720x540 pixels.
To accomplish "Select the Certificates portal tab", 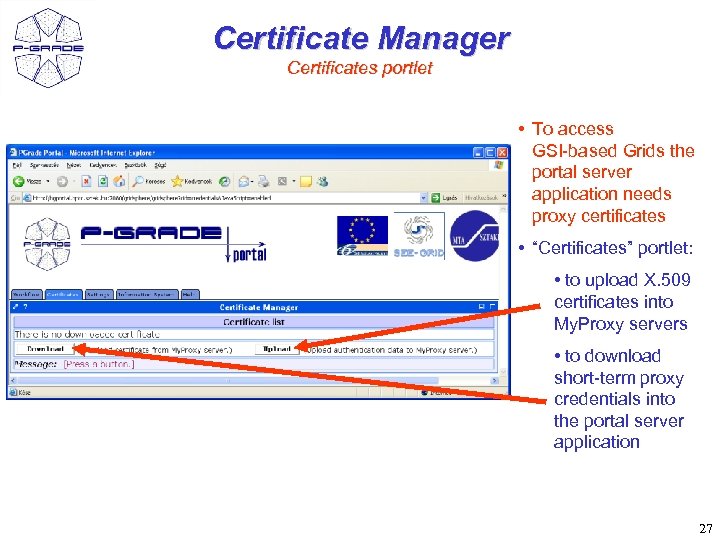I will pyautogui.click(x=64, y=294).
